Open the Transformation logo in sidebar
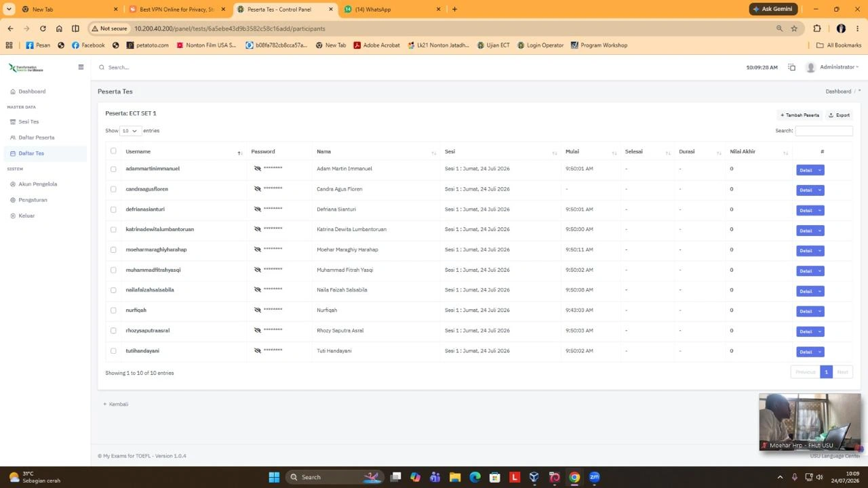 26,68
